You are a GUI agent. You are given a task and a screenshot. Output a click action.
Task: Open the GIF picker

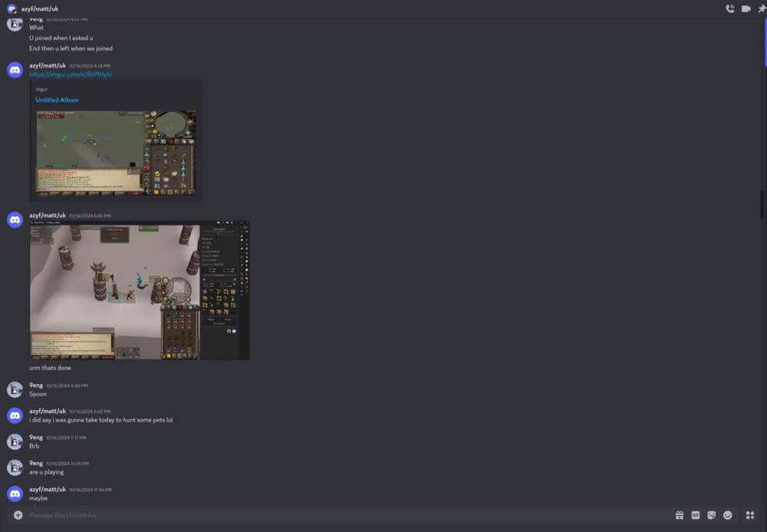point(696,515)
